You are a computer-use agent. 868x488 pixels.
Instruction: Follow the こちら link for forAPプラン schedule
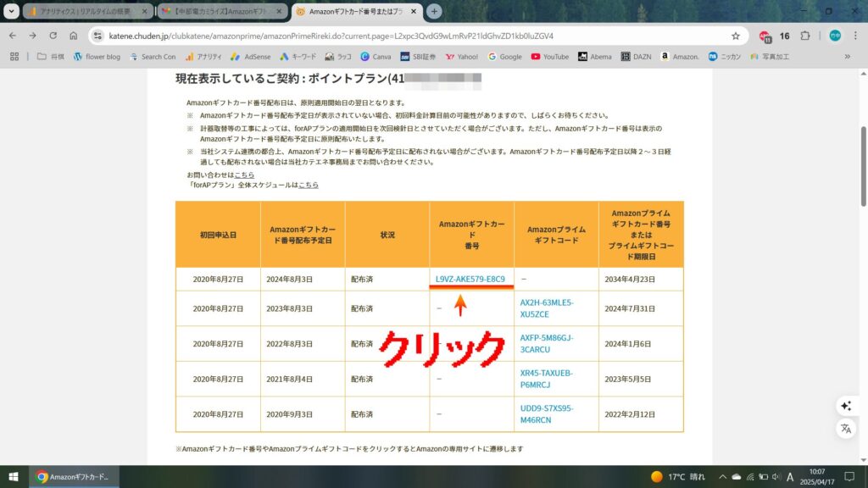pos(309,185)
